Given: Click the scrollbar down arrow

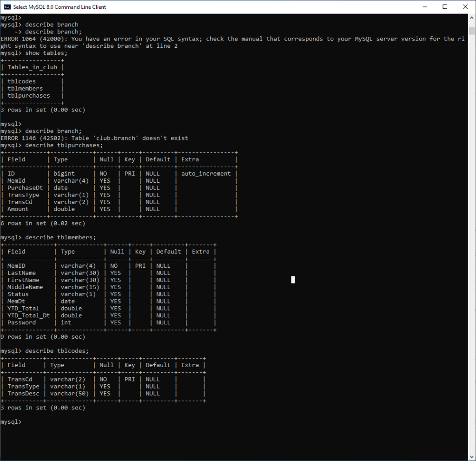Looking at the screenshot, I should pos(472,457).
